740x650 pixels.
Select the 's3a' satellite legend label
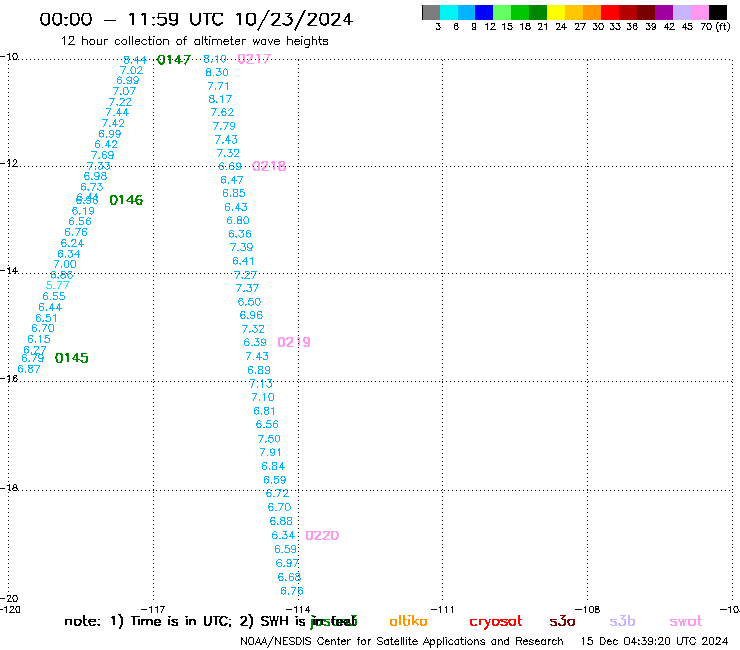pos(562,622)
